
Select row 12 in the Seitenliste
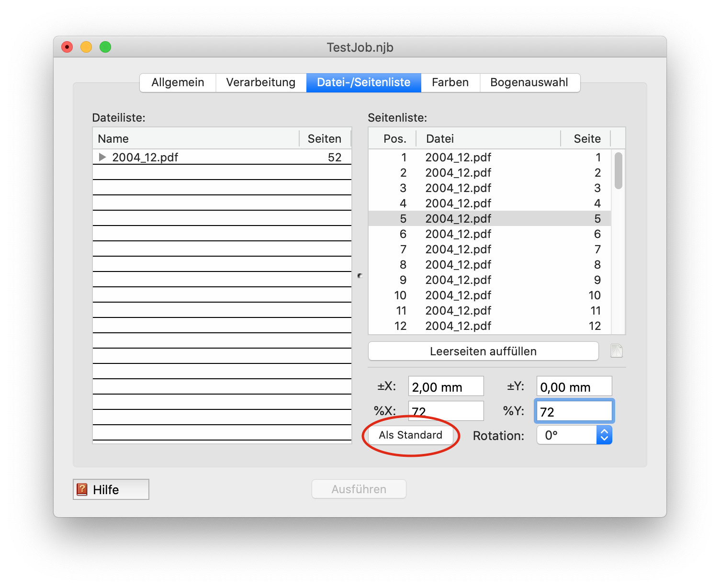click(489, 326)
